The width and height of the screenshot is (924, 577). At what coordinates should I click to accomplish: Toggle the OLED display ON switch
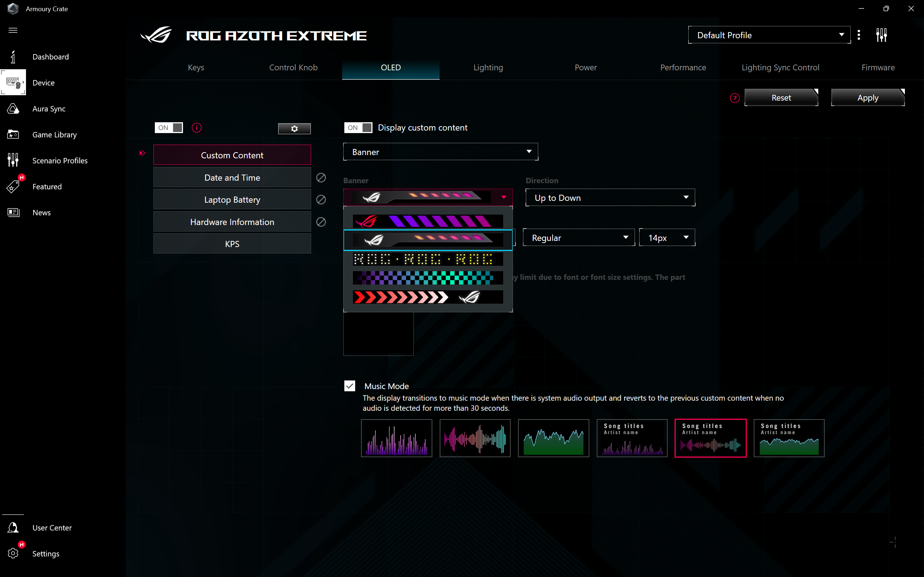169,128
